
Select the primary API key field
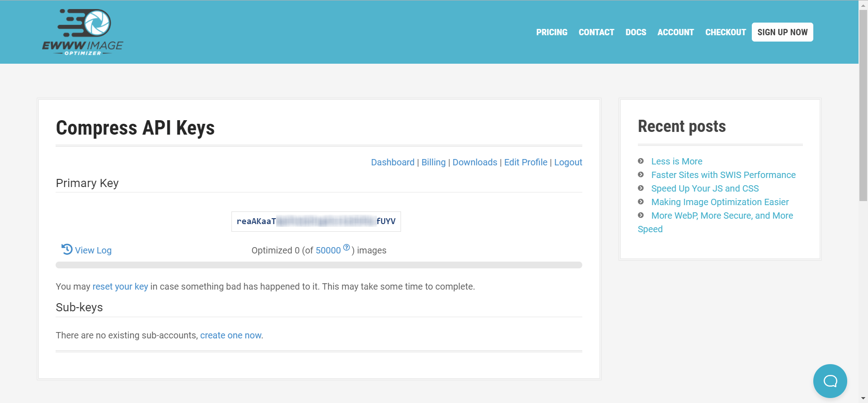click(x=316, y=221)
